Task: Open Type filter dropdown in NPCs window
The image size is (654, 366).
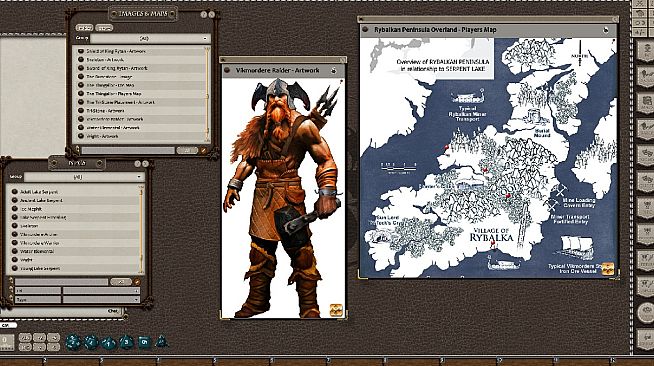Action: pyautogui.click(x=101, y=300)
